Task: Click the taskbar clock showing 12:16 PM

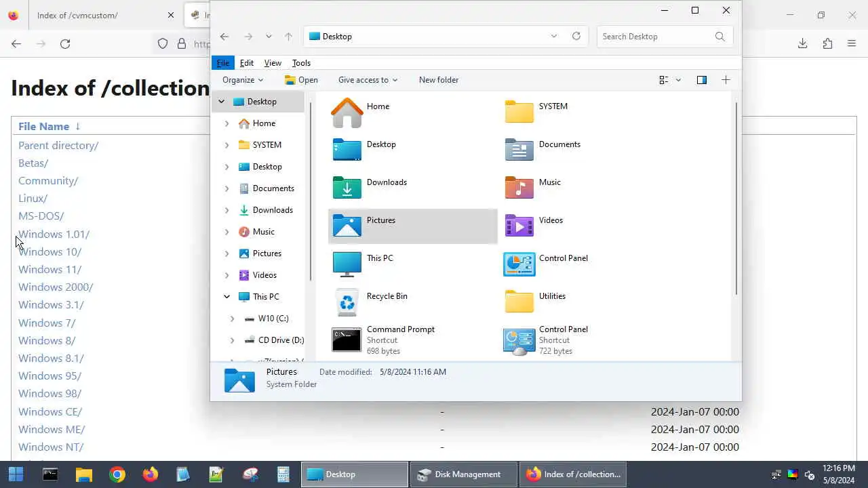Action: [838, 468]
